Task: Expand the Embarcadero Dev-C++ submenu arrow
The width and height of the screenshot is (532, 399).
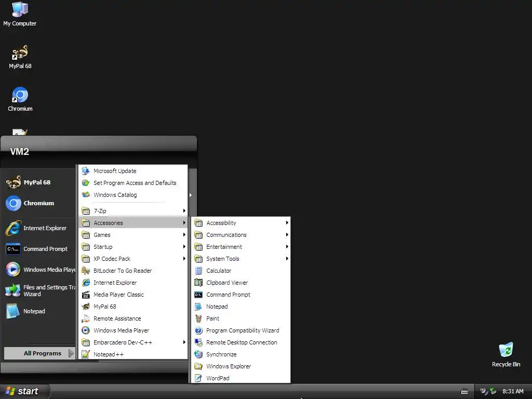Action: coord(184,342)
